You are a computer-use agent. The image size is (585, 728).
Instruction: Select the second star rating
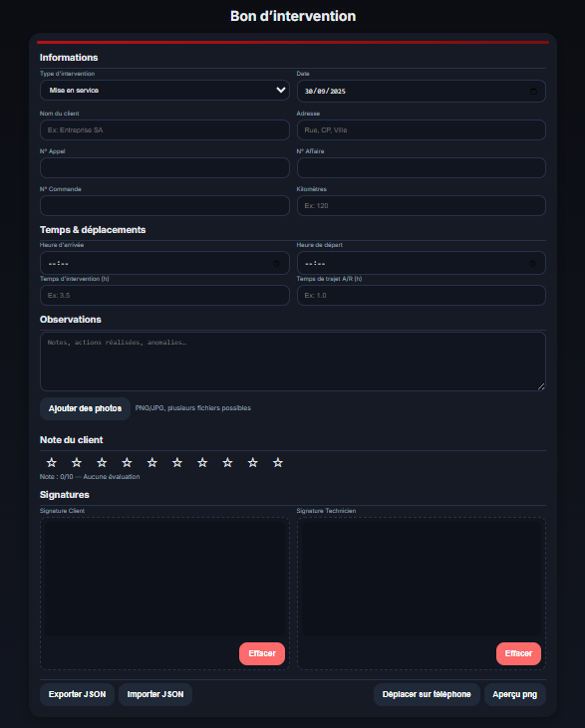[77, 462]
